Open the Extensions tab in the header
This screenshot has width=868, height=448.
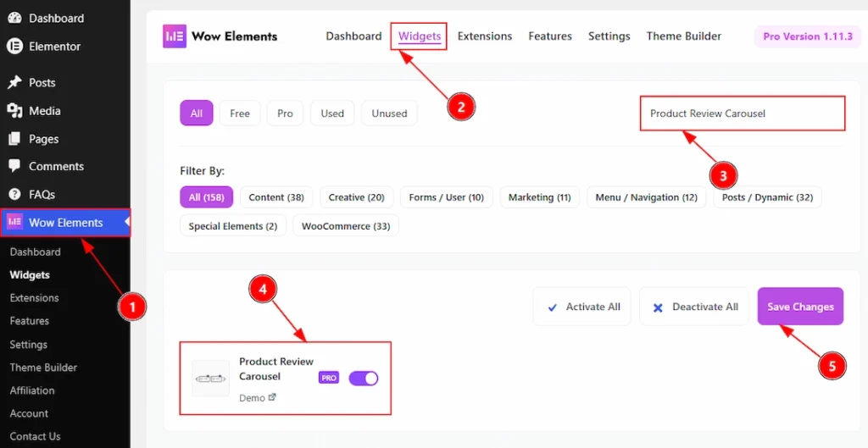pos(485,36)
